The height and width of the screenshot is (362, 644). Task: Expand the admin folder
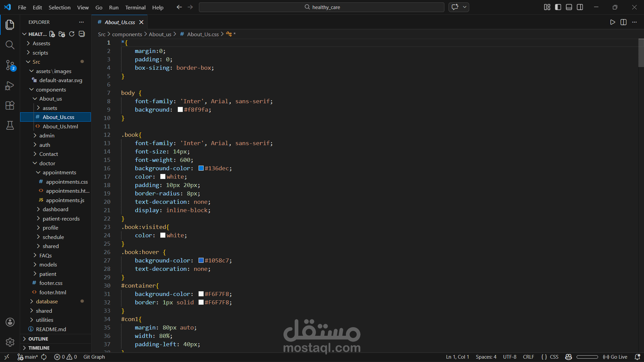tap(47, 135)
